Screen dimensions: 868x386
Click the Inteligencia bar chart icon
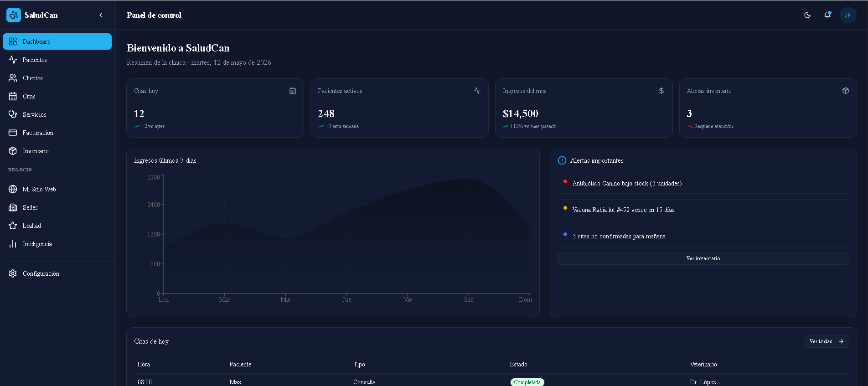[x=13, y=244]
